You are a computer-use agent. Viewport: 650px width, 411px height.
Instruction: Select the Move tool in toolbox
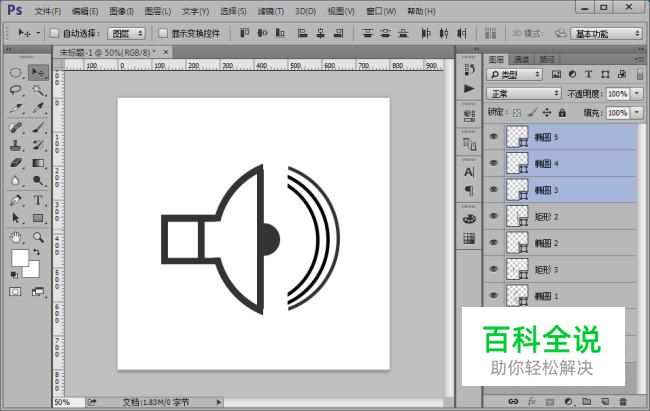click(38, 73)
